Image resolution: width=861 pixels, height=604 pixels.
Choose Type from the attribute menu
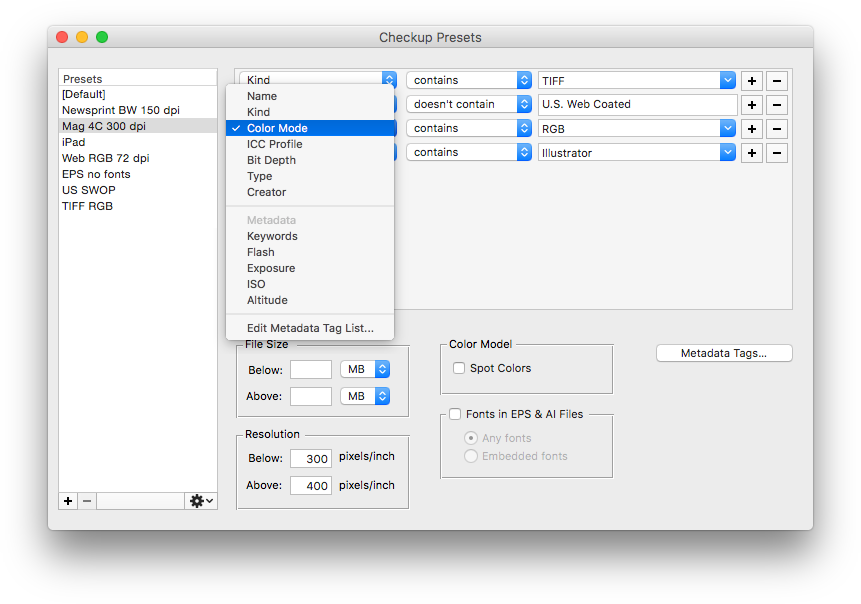[x=310, y=176]
